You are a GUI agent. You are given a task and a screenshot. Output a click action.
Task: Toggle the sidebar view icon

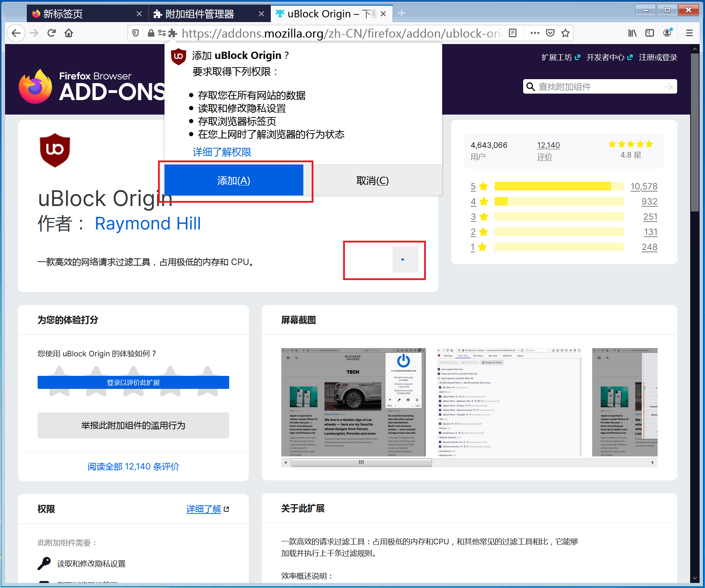pyautogui.click(x=649, y=33)
